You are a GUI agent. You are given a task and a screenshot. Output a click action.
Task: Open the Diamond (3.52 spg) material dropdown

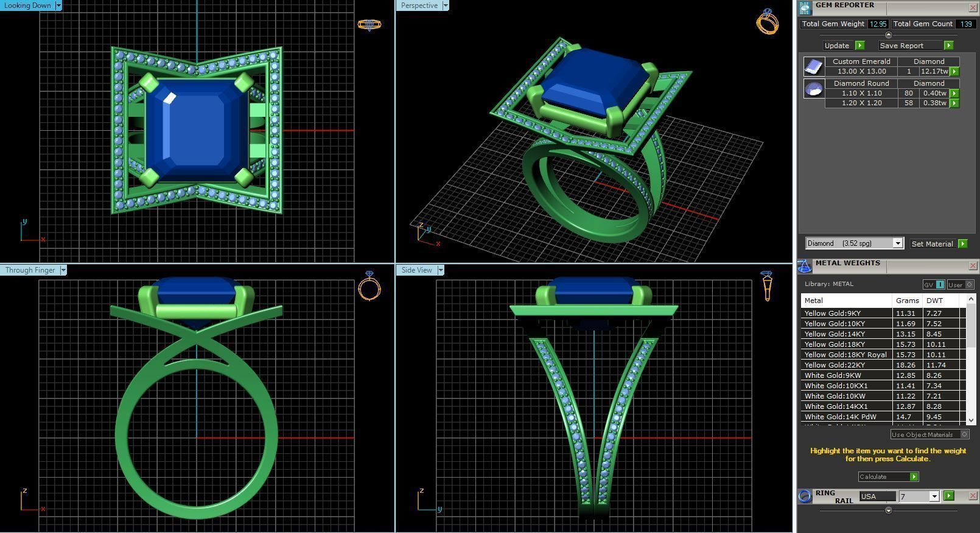pos(897,243)
